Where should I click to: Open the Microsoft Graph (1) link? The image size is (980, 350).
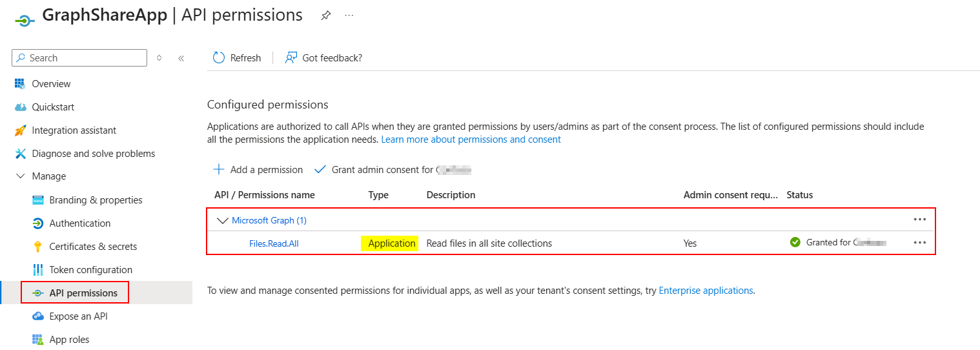click(269, 220)
